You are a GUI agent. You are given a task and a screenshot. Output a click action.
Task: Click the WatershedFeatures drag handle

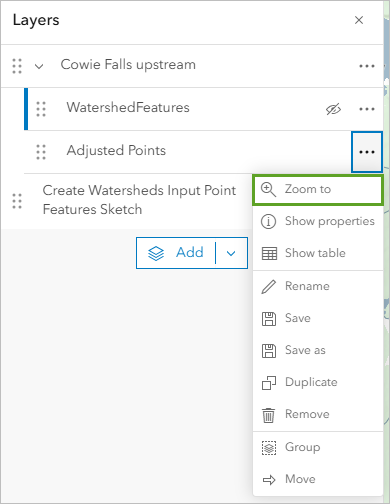coord(41,109)
